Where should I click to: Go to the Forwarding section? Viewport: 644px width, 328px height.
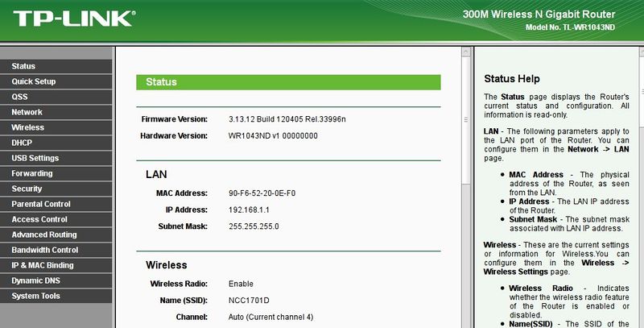(32, 173)
